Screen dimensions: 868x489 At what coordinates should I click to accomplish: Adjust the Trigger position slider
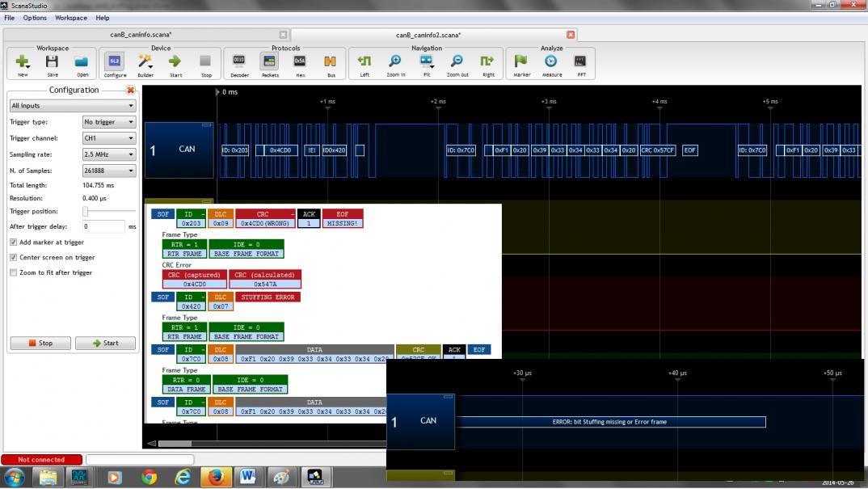click(85, 212)
